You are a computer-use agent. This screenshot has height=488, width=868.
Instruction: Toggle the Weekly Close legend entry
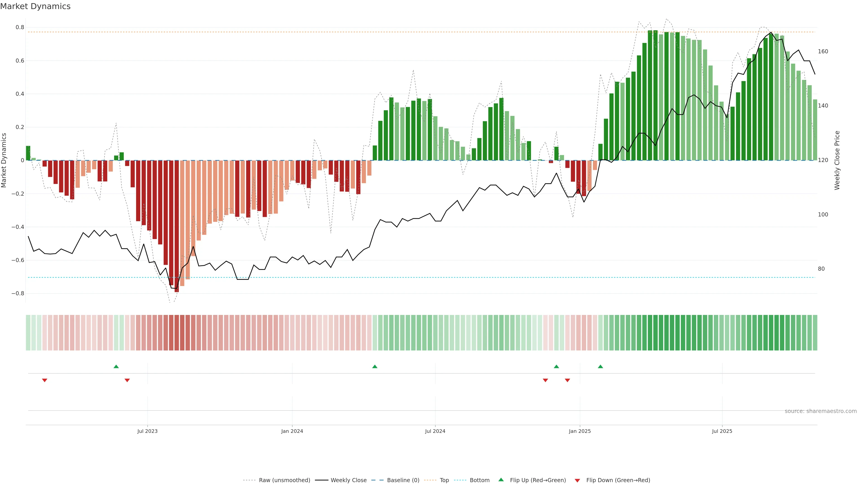tap(348, 480)
